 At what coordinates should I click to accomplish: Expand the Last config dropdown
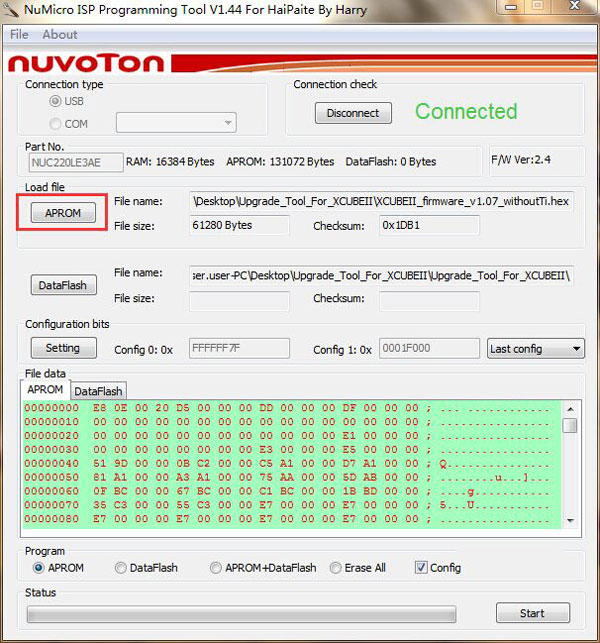coord(536,349)
